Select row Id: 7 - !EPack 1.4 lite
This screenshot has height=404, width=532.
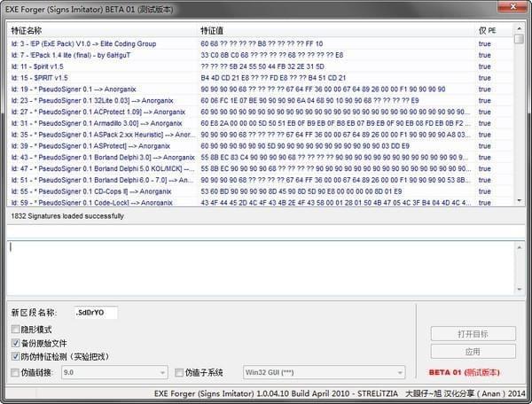(x=260, y=55)
